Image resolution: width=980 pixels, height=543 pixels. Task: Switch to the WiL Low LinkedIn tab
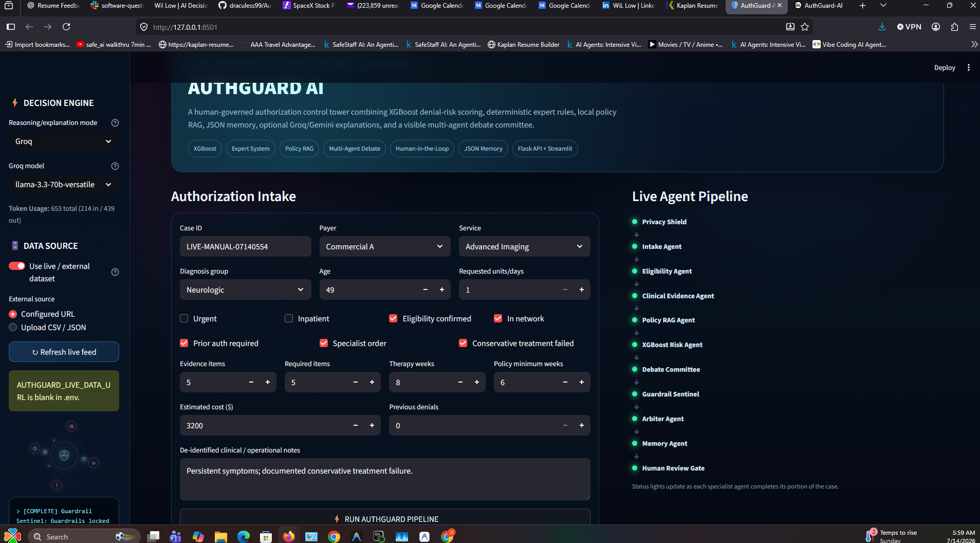(628, 6)
